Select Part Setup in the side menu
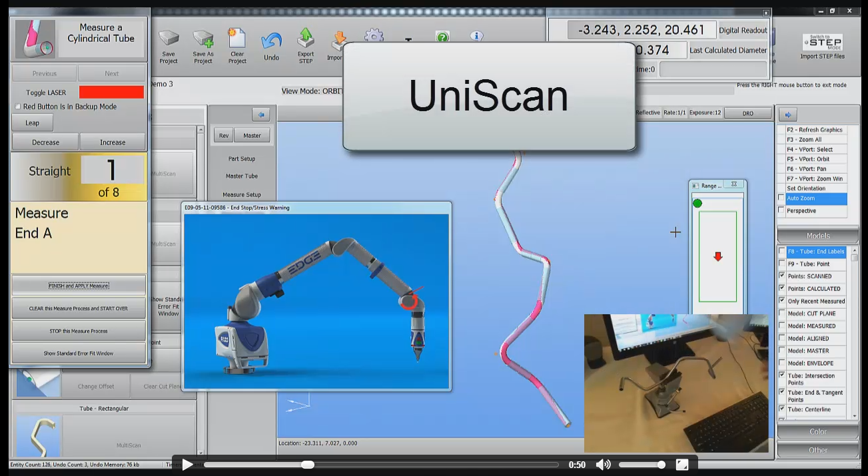Viewport: 868px width, 476px height. [242, 159]
